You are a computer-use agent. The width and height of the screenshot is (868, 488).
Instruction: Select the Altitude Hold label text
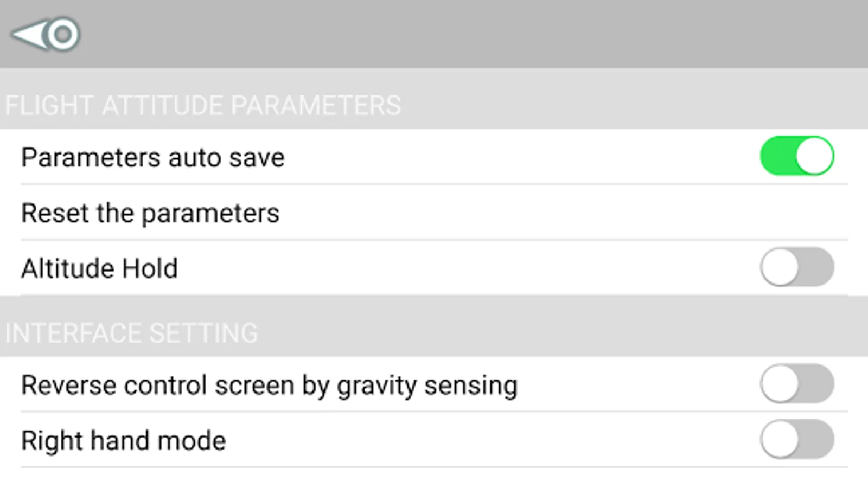click(x=99, y=268)
